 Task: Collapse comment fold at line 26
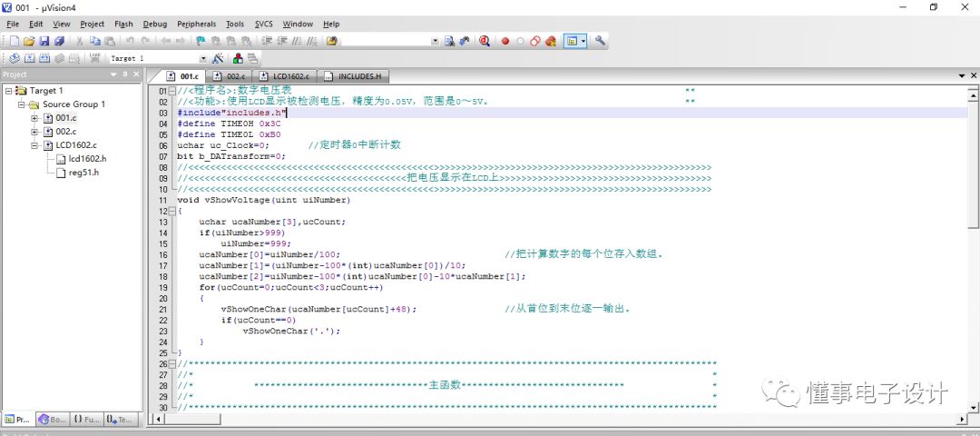(172, 363)
